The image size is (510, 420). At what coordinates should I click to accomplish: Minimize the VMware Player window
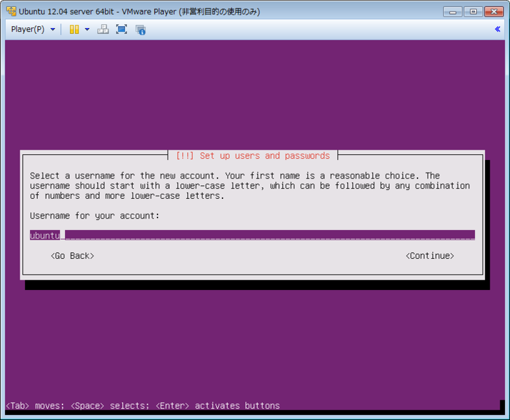click(453, 11)
